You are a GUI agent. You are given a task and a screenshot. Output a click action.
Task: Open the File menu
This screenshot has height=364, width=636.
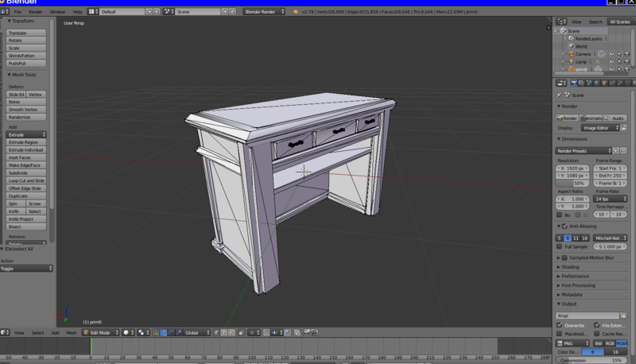pos(17,12)
